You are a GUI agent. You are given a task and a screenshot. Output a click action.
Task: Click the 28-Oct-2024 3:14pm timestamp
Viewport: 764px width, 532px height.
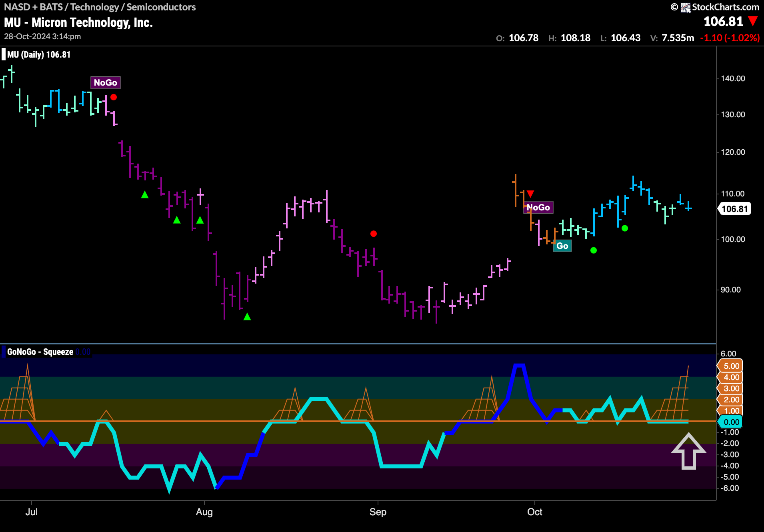click(x=42, y=36)
